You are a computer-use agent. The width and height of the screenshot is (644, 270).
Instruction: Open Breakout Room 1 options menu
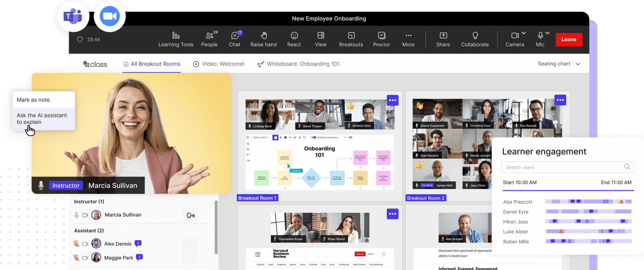tap(392, 100)
